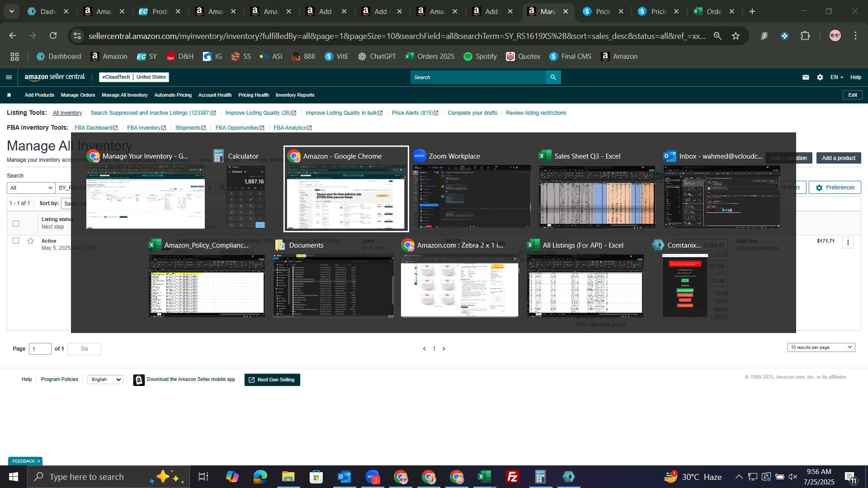This screenshot has height=488, width=868.
Task: Open the row actions three-dot menu
Action: click(848, 243)
